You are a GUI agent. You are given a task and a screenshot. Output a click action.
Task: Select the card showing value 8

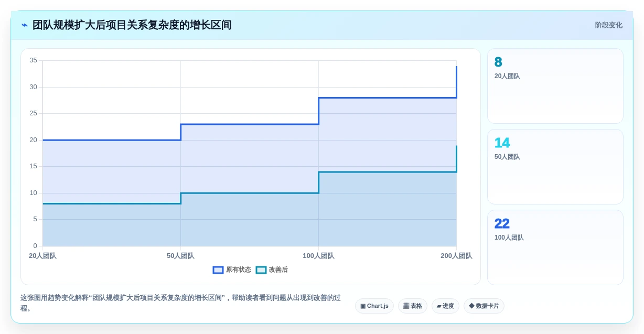tap(555, 86)
